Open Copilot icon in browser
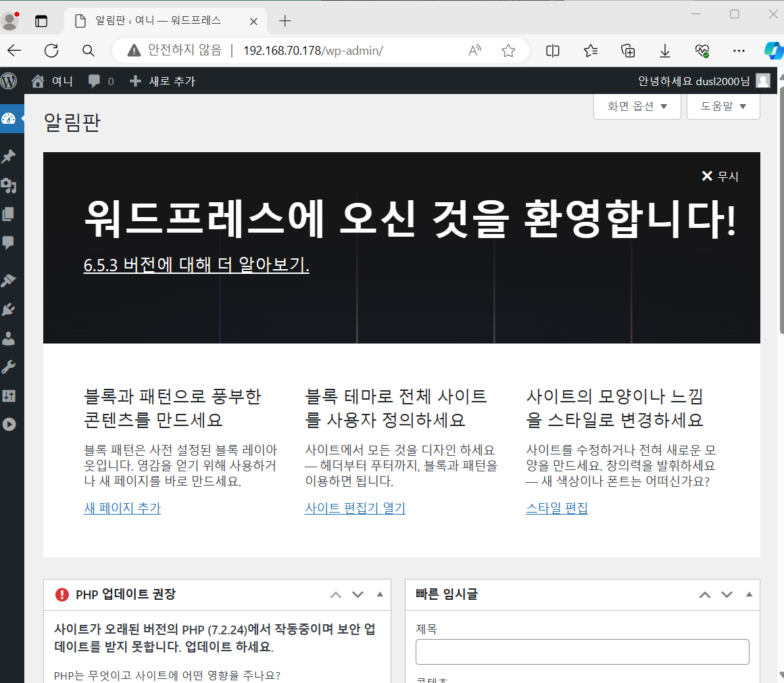Image resolution: width=784 pixels, height=683 pixels. point(774,51)
